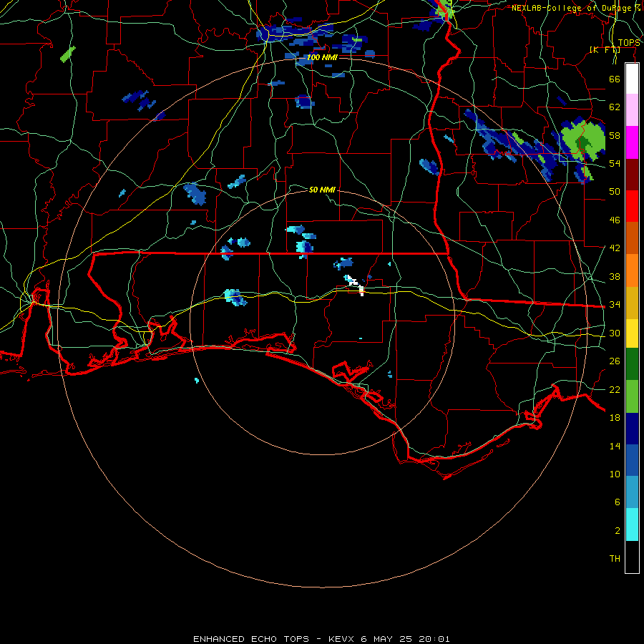
Task: Click the "54" legend value
Action: (x=615, y=163)
